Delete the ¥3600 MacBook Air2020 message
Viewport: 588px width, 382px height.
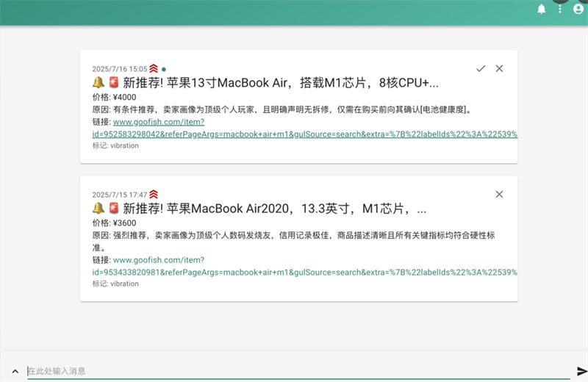(x=499, y=194)
